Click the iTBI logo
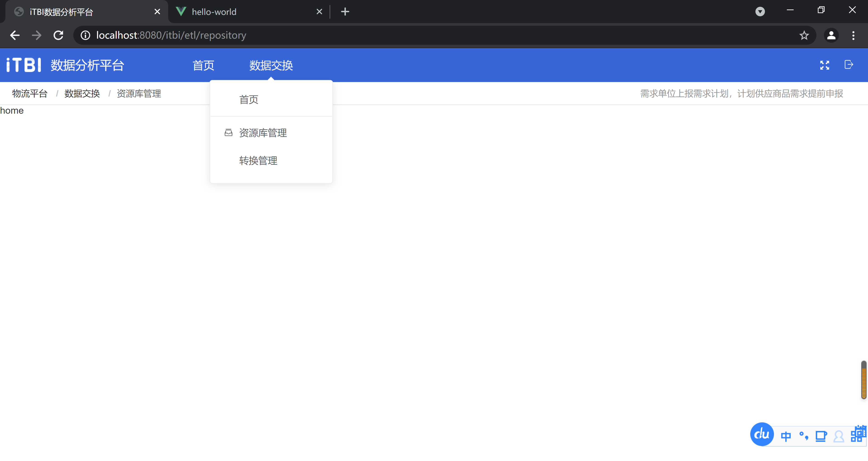 (24, 65)
